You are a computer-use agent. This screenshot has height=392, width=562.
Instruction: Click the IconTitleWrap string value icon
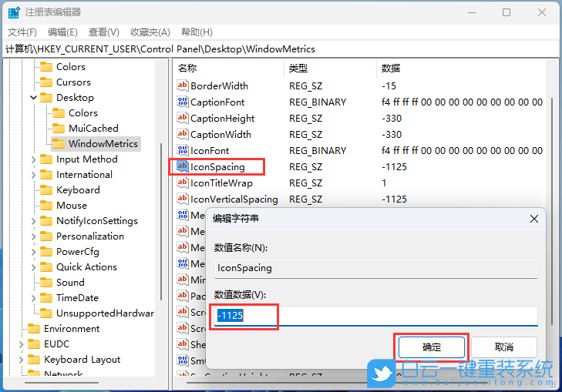click(x=183, y=183)
